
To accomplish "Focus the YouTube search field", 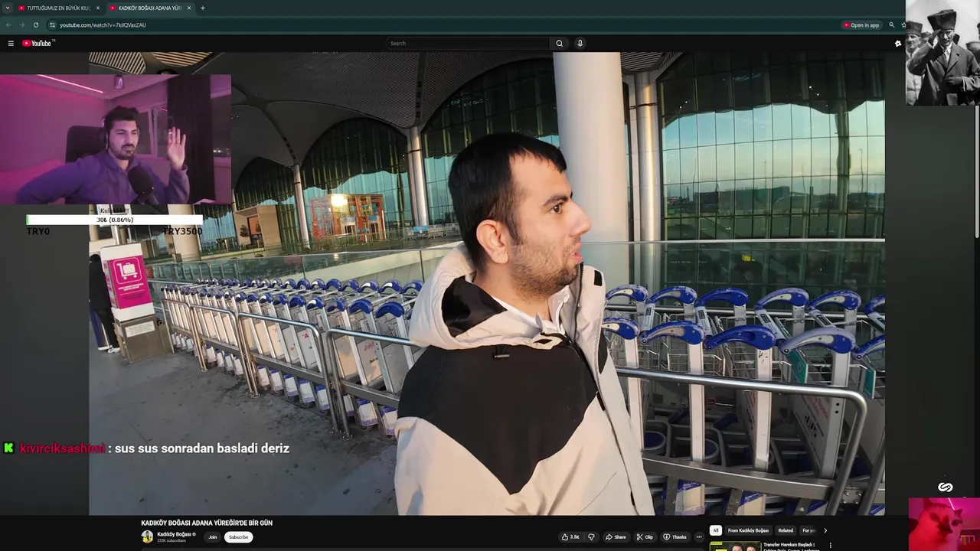I will coord(469,44).
